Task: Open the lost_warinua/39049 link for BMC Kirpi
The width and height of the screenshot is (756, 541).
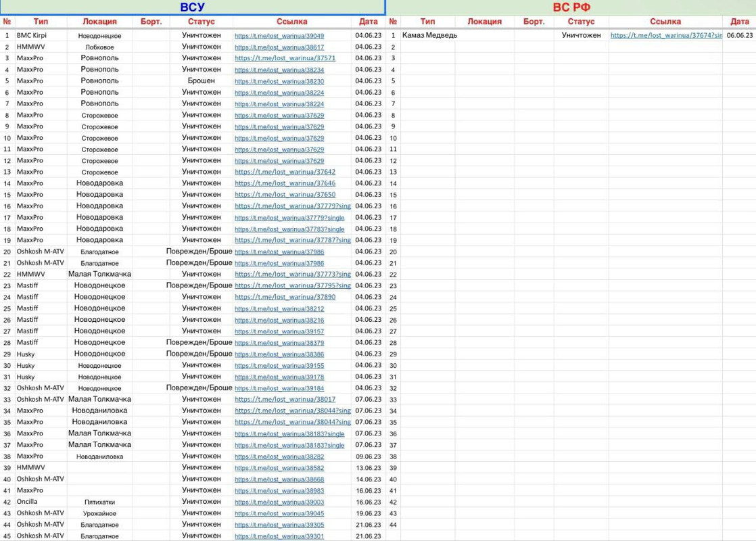Action: (x=279, y=36)
